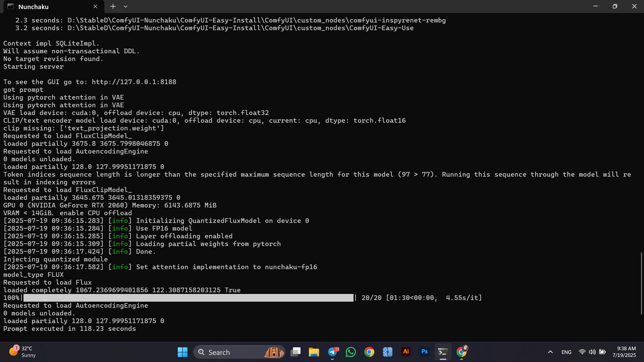Close the Nunchaku tab
This screenshot has width=644, height=362.
95,6
